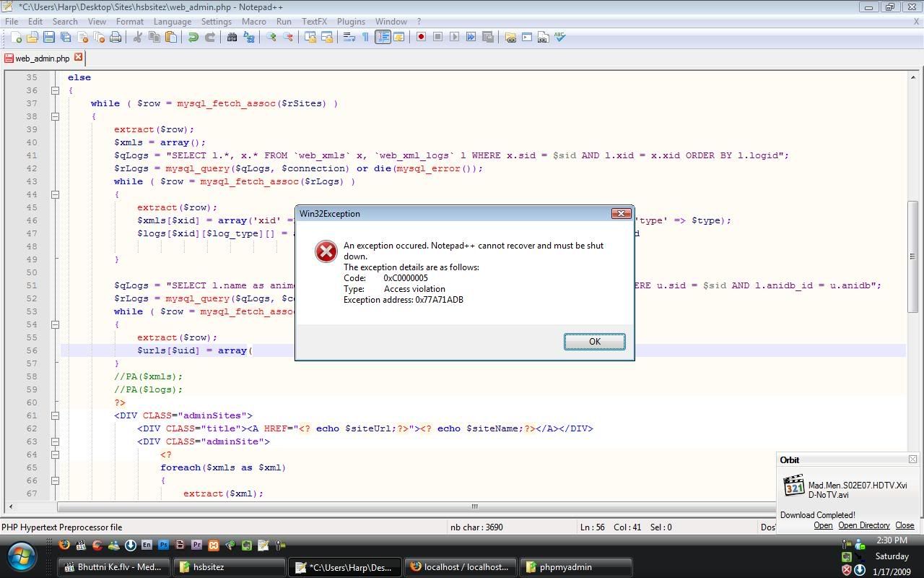
Task: Click the Replace toolbar icon
Action: tap(249, 37)
